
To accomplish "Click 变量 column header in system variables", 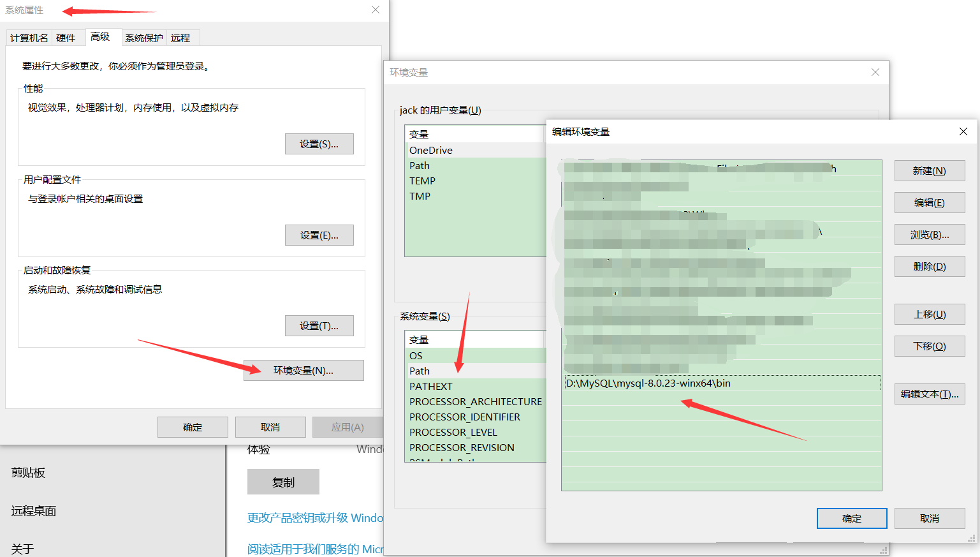I will (x=476, y=339).
